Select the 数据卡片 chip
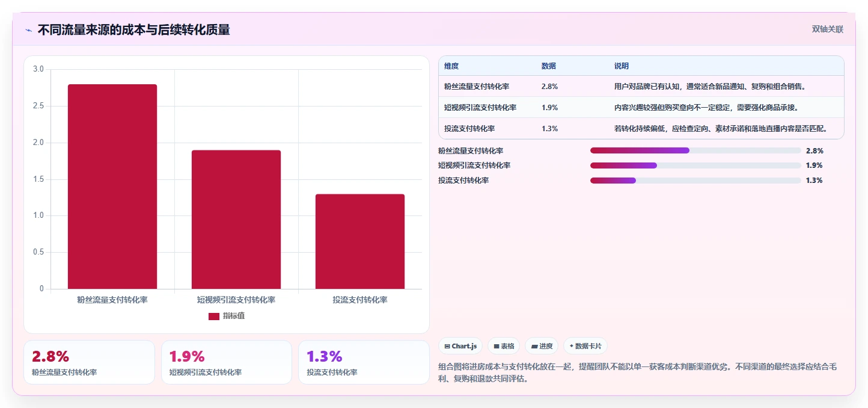The width and height of the screenshot is (868, 408). (x=585, y=346)
